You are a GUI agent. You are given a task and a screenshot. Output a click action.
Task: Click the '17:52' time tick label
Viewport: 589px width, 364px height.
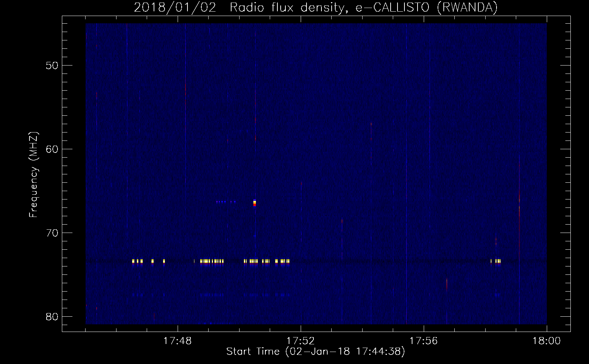tap(301, 341)
